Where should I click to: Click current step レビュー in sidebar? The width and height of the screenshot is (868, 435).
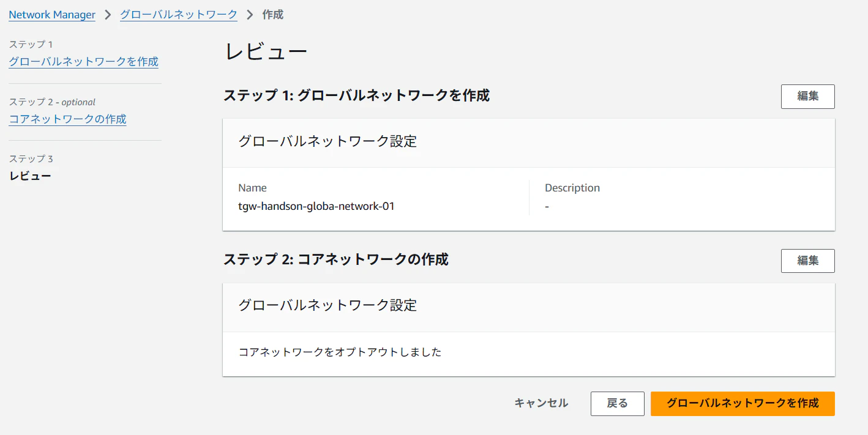30,176
